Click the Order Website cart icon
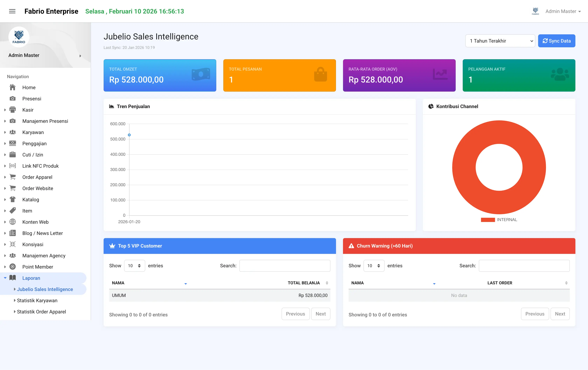588x370 pixels. point(12,188)
